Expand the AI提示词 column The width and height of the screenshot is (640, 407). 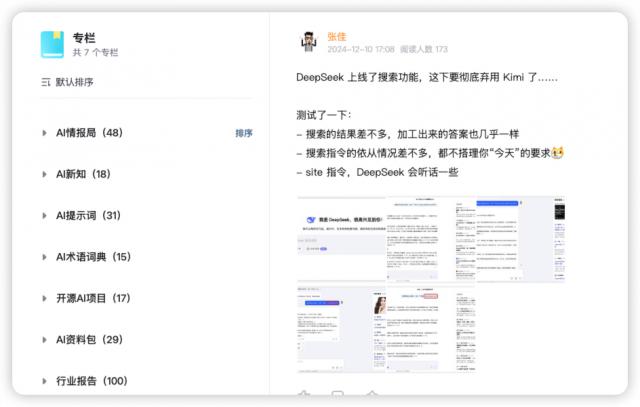pos(45,215)
